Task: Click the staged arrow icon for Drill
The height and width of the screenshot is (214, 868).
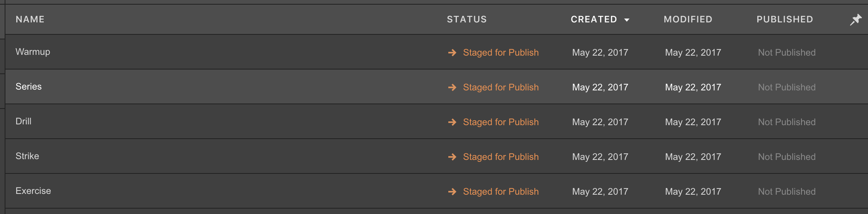Action: 452,122
